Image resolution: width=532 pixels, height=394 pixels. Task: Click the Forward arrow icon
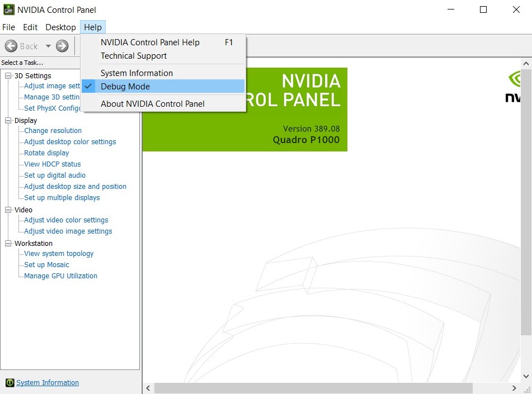(62, 46)
